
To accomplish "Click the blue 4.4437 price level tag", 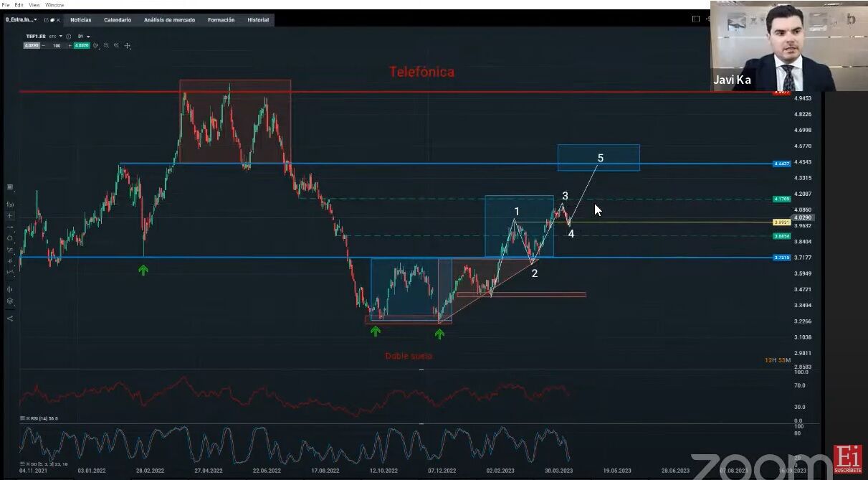I will click(x=781, y=164).
